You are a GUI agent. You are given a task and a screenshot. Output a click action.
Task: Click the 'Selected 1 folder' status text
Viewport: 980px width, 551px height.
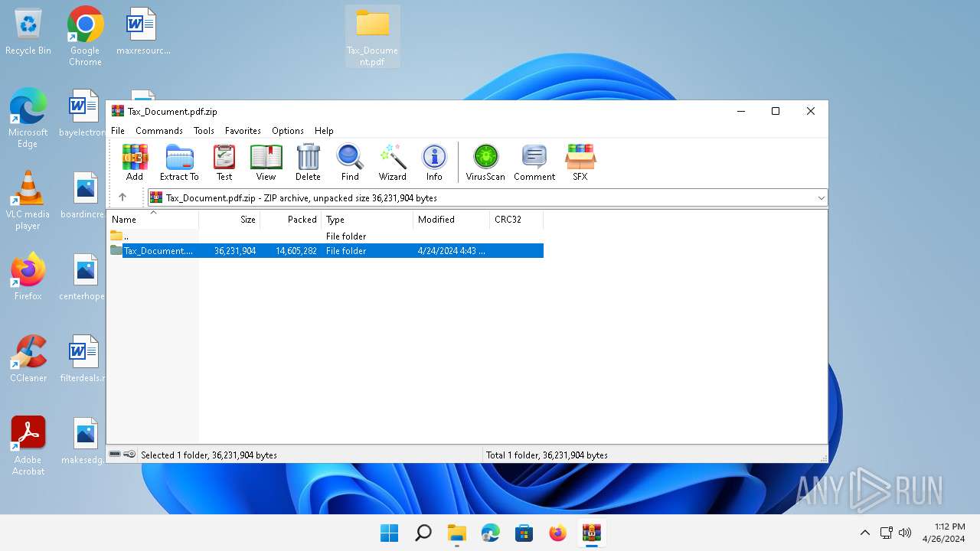209,455
